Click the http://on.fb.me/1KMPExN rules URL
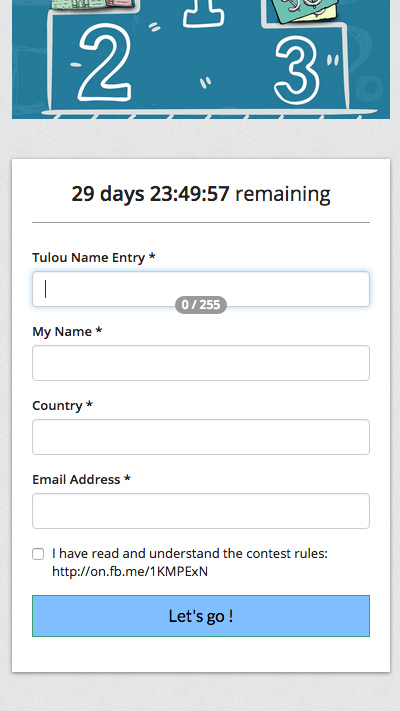This screenshot has height=711, width=400. click(130, 571)
